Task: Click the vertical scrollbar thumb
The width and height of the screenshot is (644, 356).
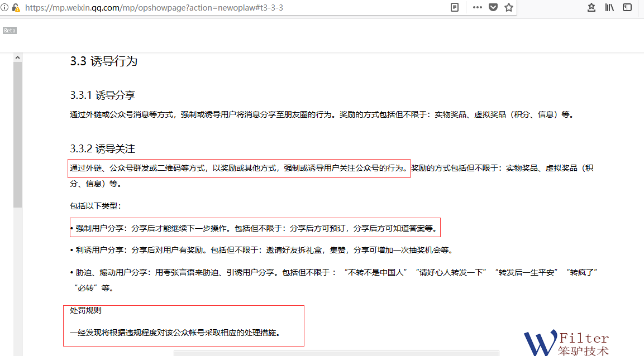Action: point(17,134)
